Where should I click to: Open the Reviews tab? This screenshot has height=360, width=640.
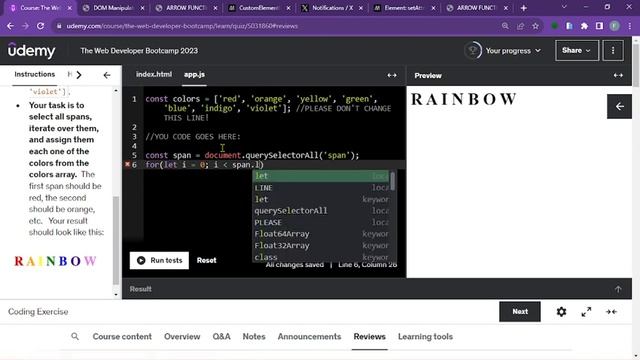pyautogui.click(x=370, y=336)
